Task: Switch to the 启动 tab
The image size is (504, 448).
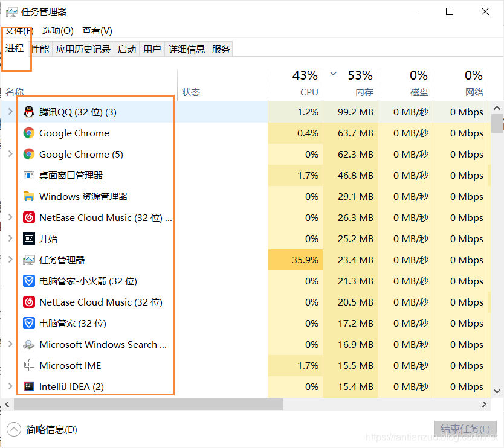Action: pyautogui.click(x=127, y=49)
